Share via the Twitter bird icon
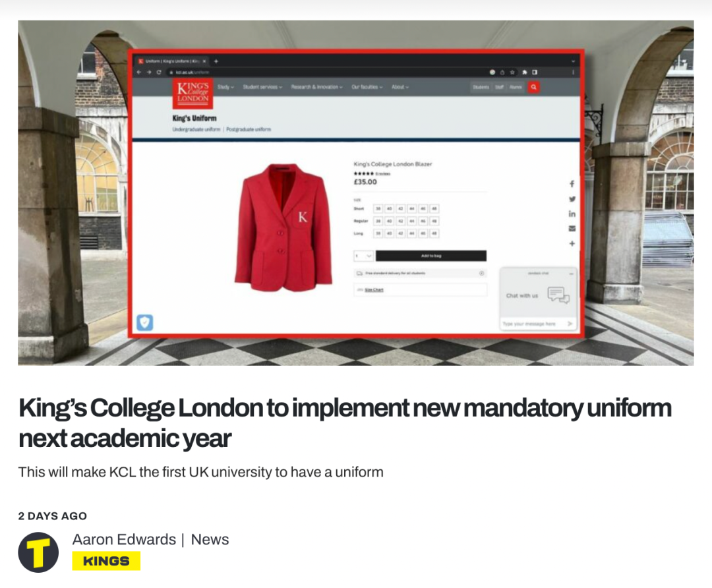This screenshot has height=588, width=712. tap(572, 199)
